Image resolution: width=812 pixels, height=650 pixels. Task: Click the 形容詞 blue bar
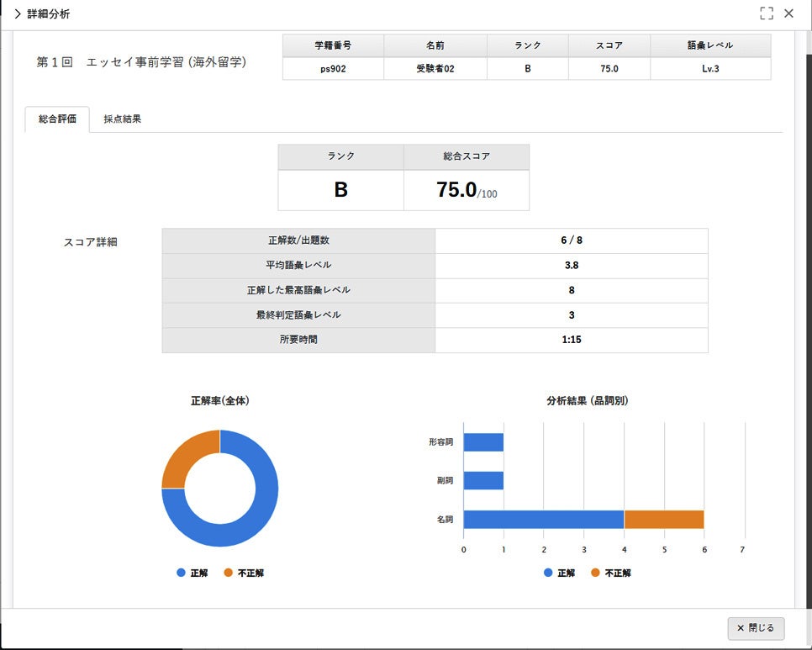coord(483,442)
